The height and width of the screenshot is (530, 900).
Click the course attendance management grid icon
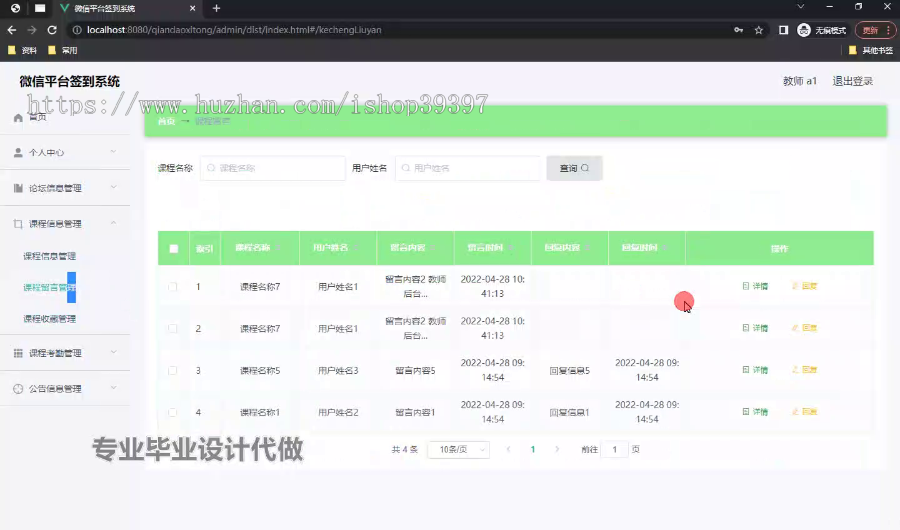click(x=18, y=353)
